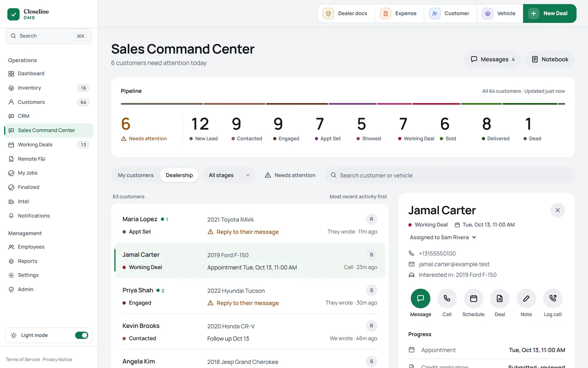
Task: Open Reports in Management section
Action: point(49,261)
